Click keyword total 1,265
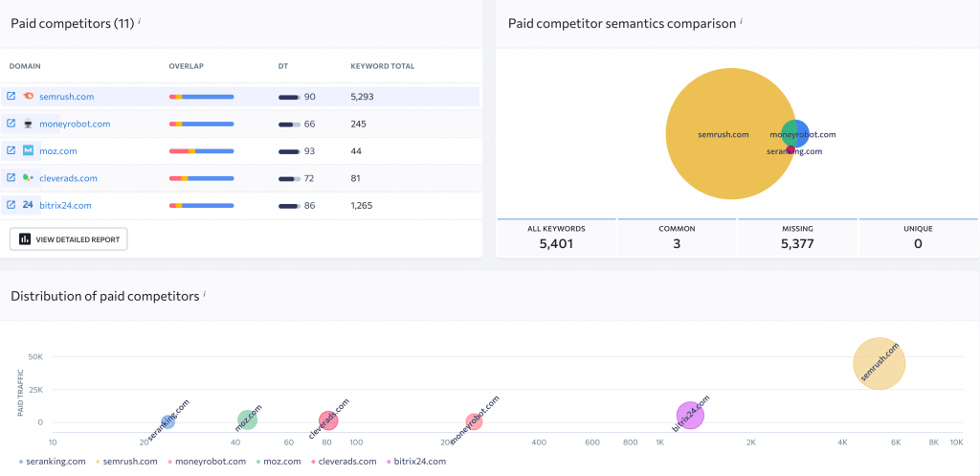 coord(362,205)
